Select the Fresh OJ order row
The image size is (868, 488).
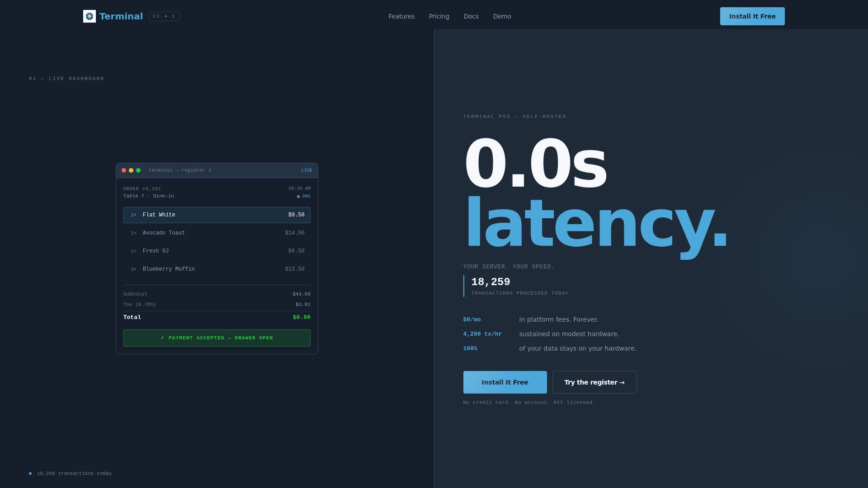coord(217,251)
